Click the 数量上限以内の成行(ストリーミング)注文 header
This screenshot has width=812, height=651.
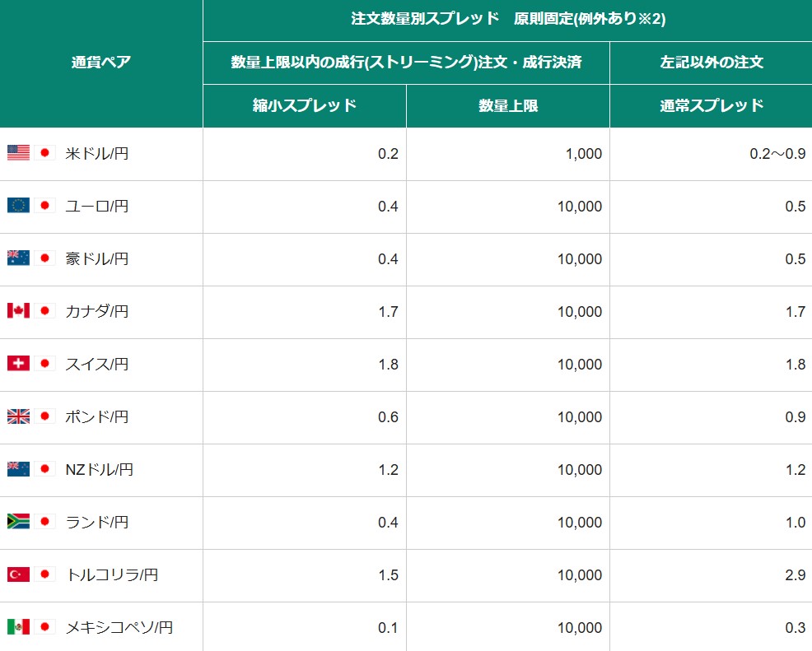[407, 62]
